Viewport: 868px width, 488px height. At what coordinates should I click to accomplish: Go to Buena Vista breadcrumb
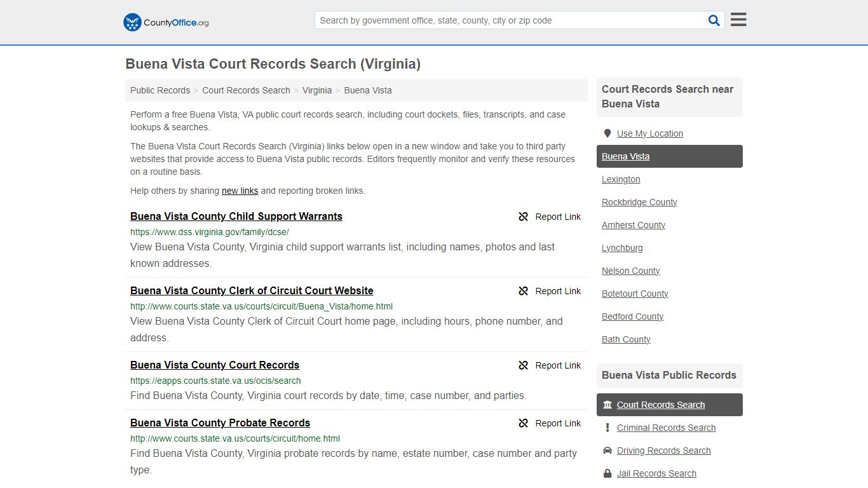tap(368, 90)
